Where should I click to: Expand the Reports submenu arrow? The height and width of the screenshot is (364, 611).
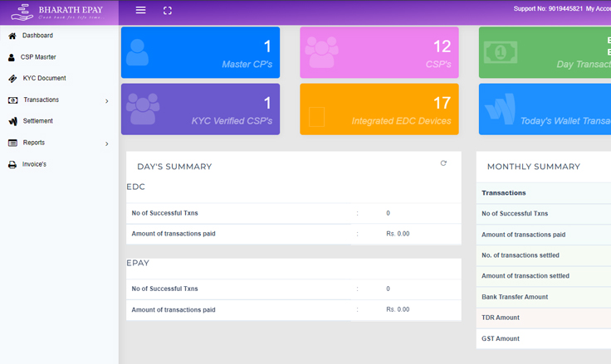(x=107, y=144)
